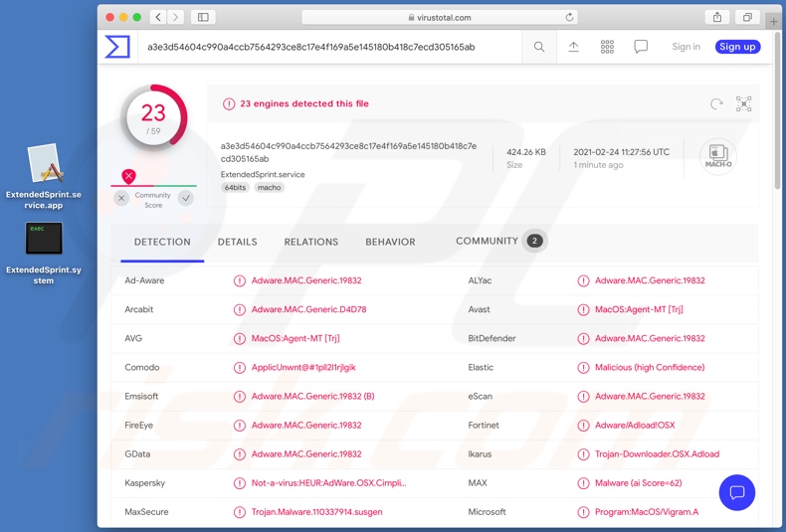
Task: Click the Sign in link
Action: (686, 47)
